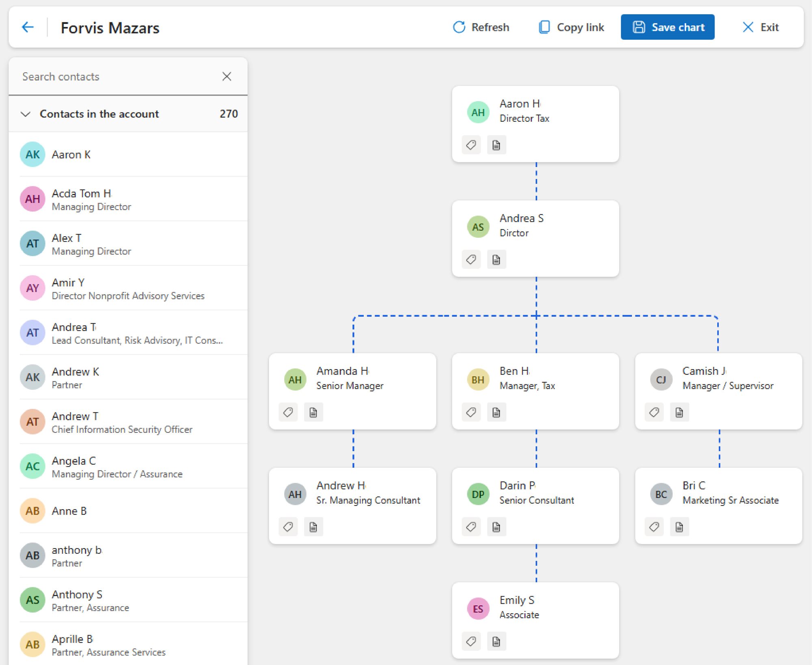The width and height of the screenshot is (812, 665).
Task: Exit the chart editor
Action: pos(761,27)
